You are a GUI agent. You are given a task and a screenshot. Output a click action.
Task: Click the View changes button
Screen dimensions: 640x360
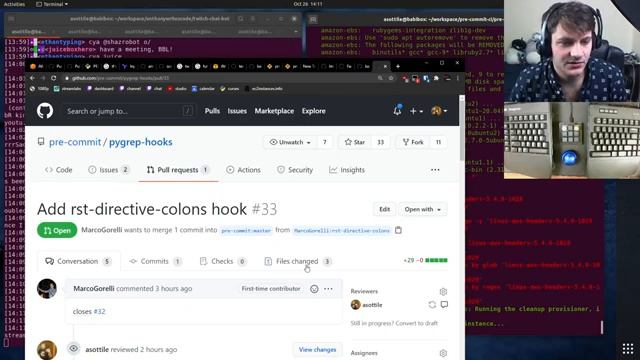(318, 349)
